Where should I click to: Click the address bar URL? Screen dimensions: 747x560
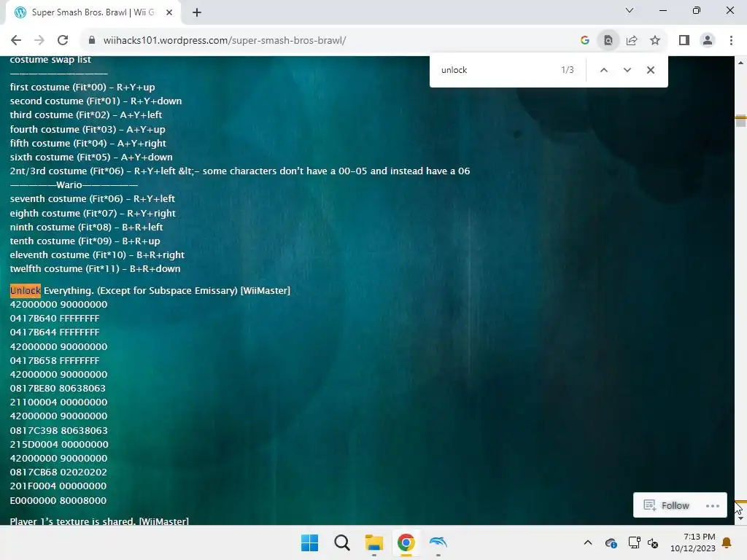coord(225,41)
